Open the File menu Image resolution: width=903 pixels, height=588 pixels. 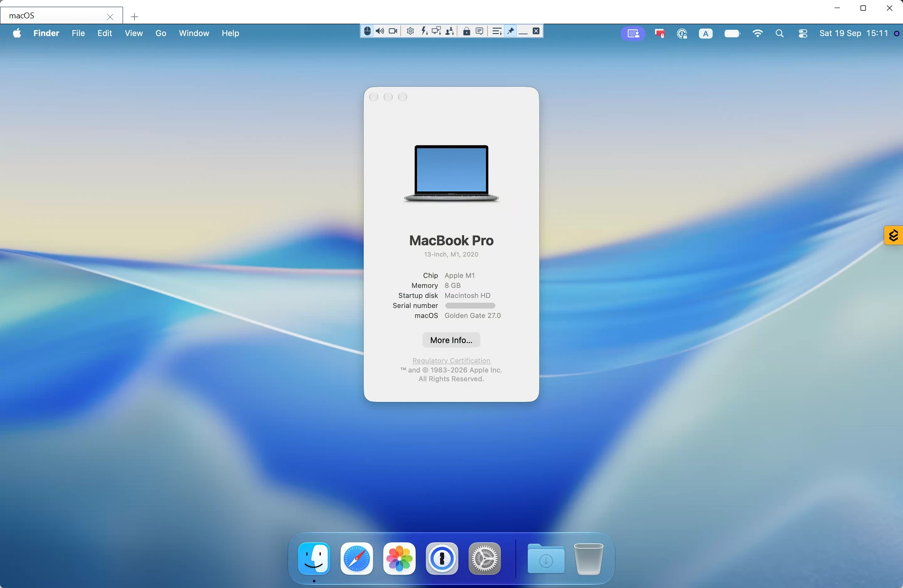78,33
